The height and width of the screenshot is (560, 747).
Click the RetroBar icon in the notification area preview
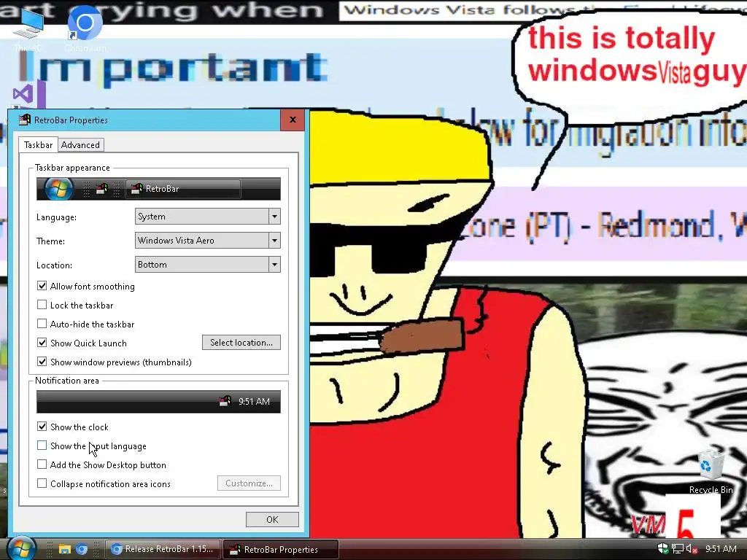[225, 402]
